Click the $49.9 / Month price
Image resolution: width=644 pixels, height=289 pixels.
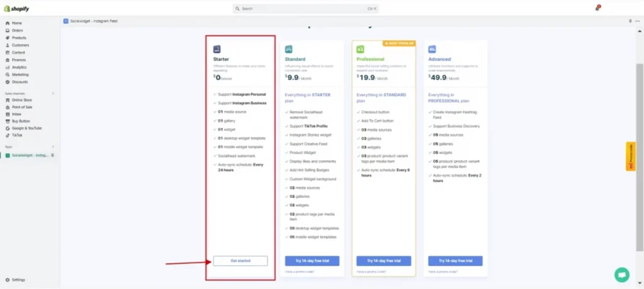click(444, 77)
